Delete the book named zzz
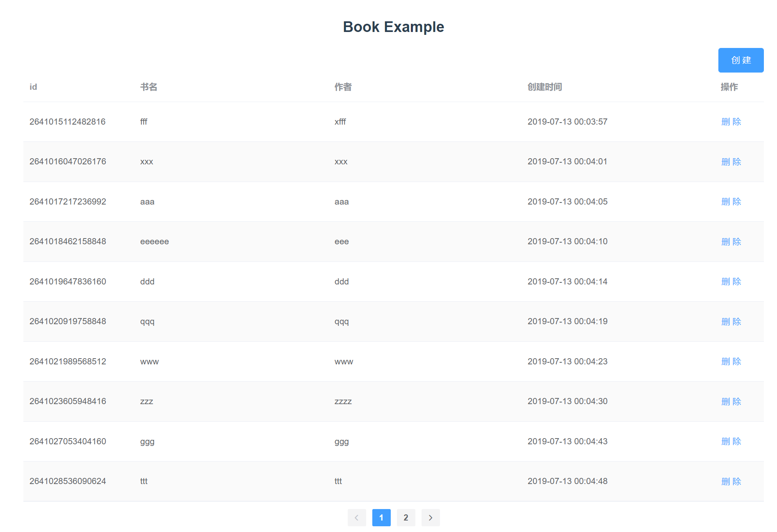This screenshot has height=532, width=777. coord(731,401)
